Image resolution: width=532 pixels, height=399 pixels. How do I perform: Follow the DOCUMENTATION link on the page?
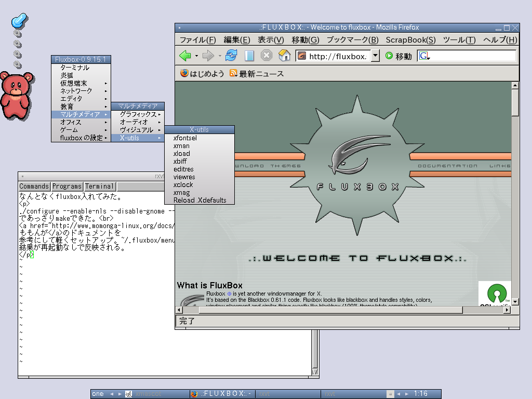pyautogui.click(x=447, y=166)
